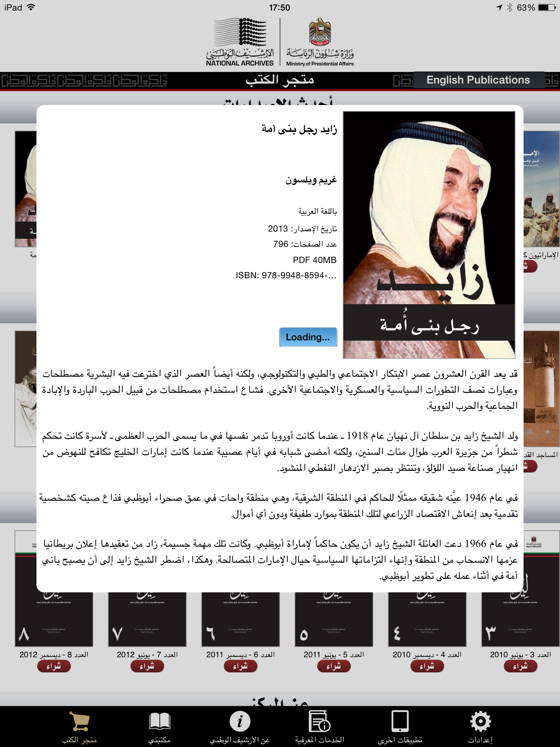Tap the Wi-Fi status icon

[31, 7]
